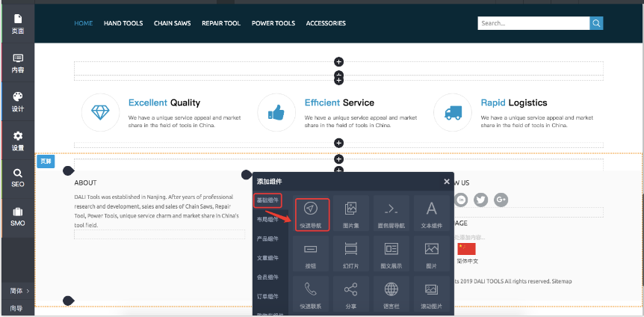Screen dimensions: 644x317
Task: Choose the 快速联系 quick contact component
Action: click(311, 293)
